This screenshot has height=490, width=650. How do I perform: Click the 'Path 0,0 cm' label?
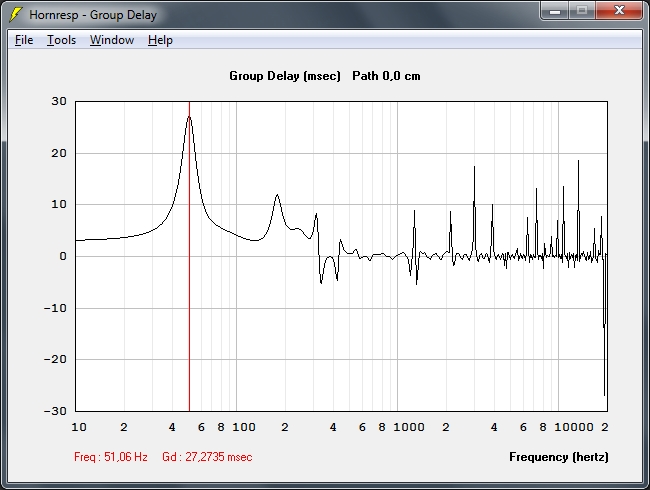coord(386,76)
